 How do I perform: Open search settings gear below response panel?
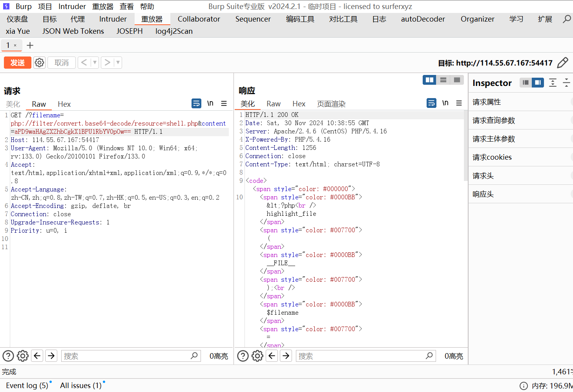pyautogui.click(x=257, y=356)
